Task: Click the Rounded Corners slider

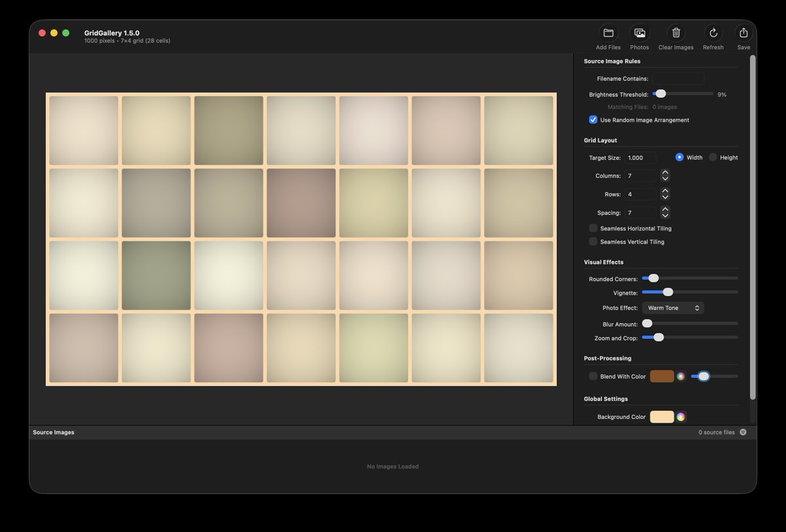Action: click(x=690, y=278)
